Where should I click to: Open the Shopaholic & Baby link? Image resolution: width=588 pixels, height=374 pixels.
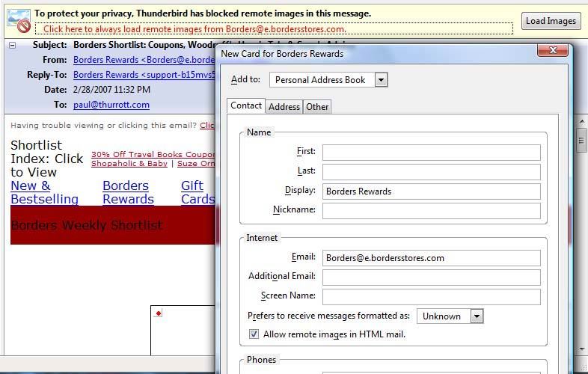(x=129, y=164)
